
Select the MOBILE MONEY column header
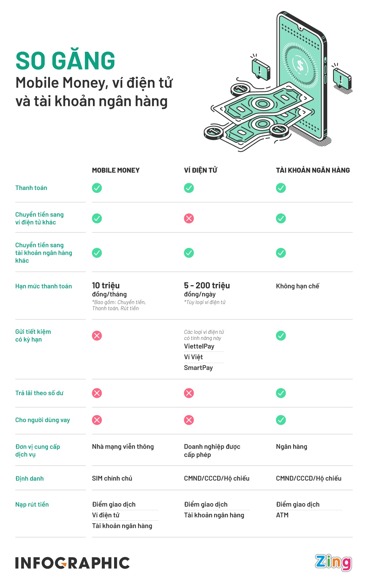pyautogui.click(x=116, y=170)
